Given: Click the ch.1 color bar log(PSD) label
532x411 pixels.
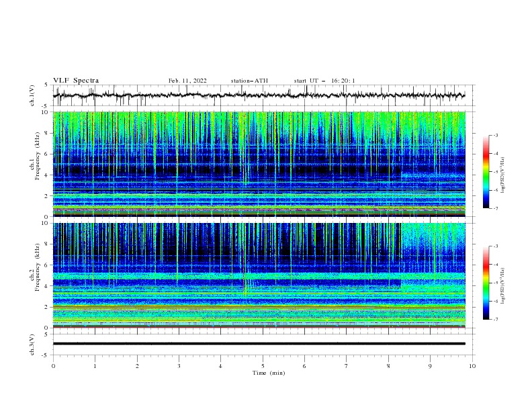Looking at the screenshot, I should (503, 175).
